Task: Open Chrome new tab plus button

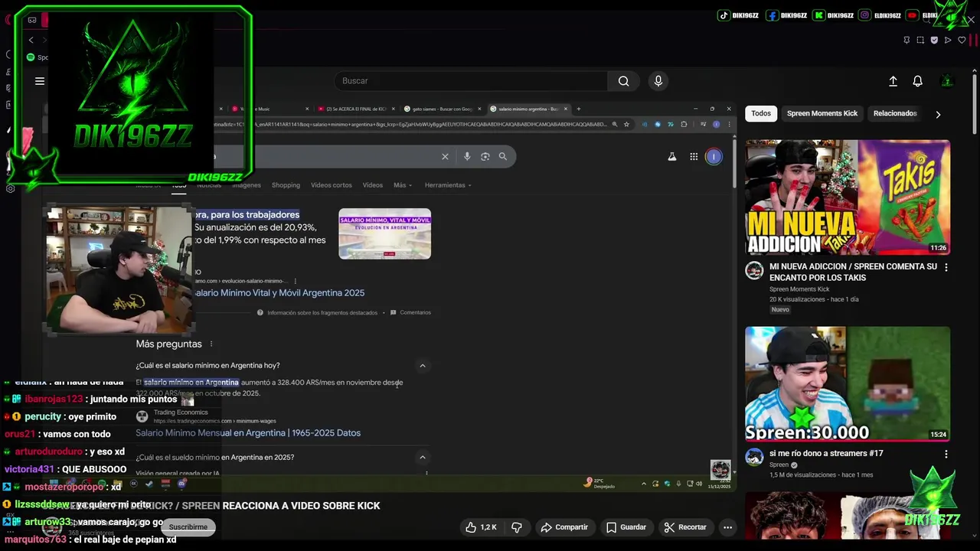Action: [578, 109]
